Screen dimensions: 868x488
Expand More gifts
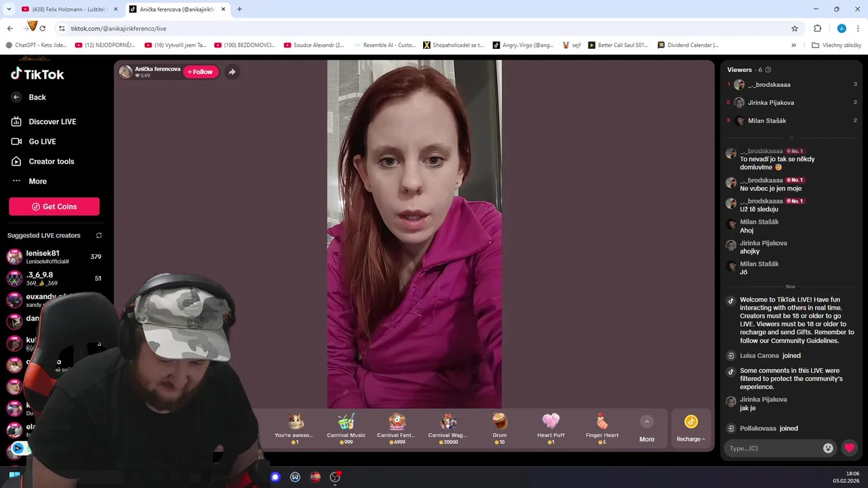click(x=647, y=429)
